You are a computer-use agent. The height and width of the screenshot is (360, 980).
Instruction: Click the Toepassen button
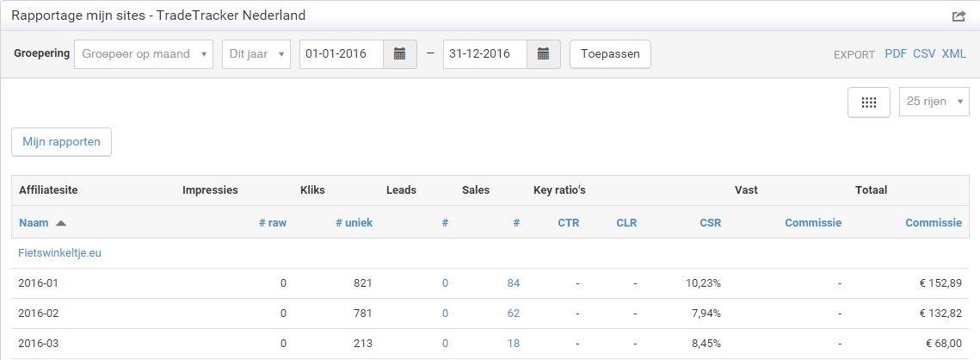coord(610,54)
